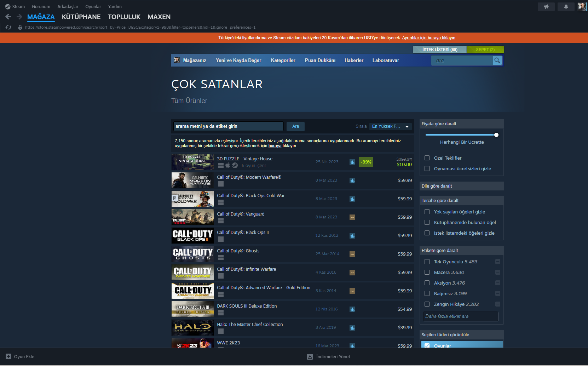This screenshot has width=588, height=366.
Task: Click the arama metni ya da etiket field
Action: click(x=229, y=126)
